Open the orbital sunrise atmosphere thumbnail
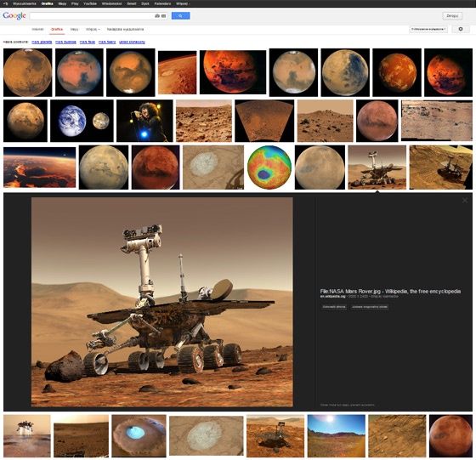 point(39,168)
